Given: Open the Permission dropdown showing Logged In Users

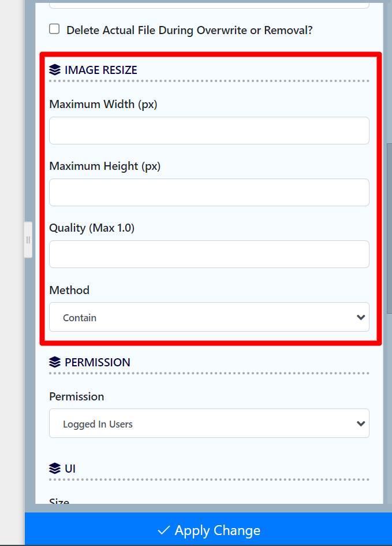Looking at the screenshot, I should pyautogui.click(x=208, y=424).
